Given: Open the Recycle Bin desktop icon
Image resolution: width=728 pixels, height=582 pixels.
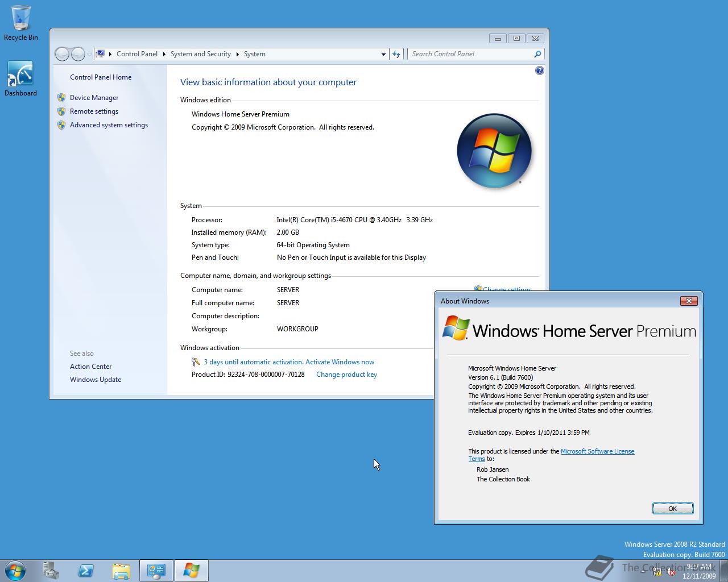Looking at the screenshot, I should (20, 23).
